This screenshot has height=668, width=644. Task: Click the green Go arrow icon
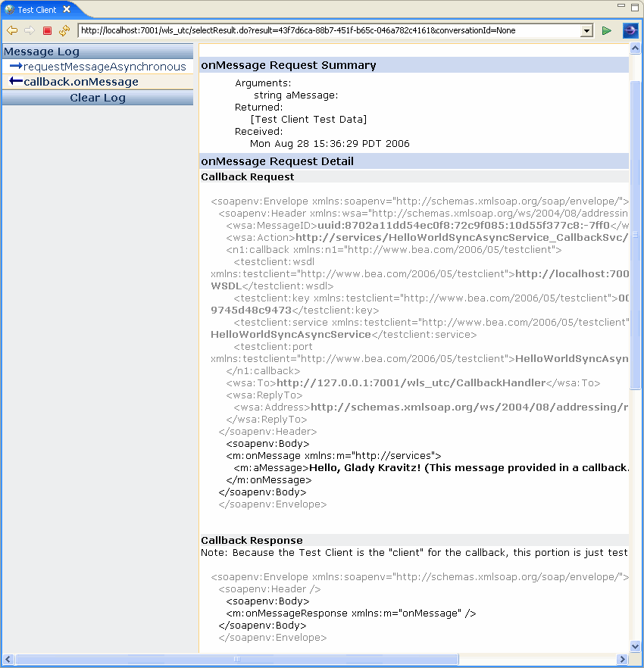606,30
